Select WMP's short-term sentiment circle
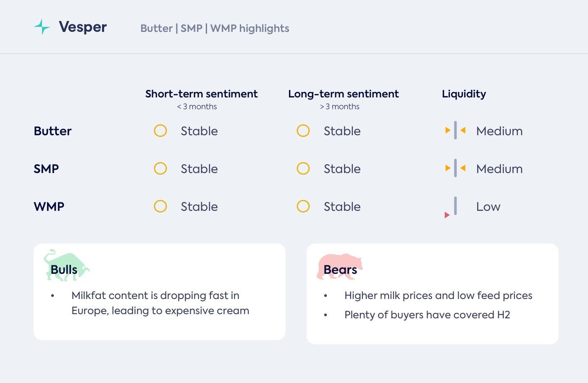588x383 pixels. pyautogui.click(x=160, y=206)
